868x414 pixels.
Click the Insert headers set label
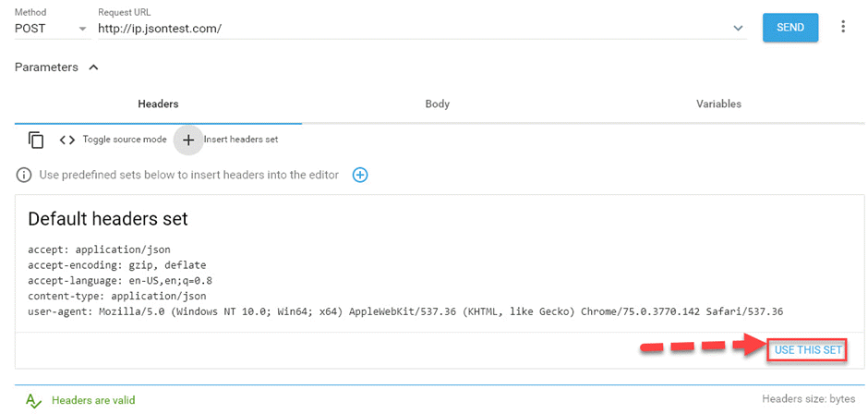[241, 140]
